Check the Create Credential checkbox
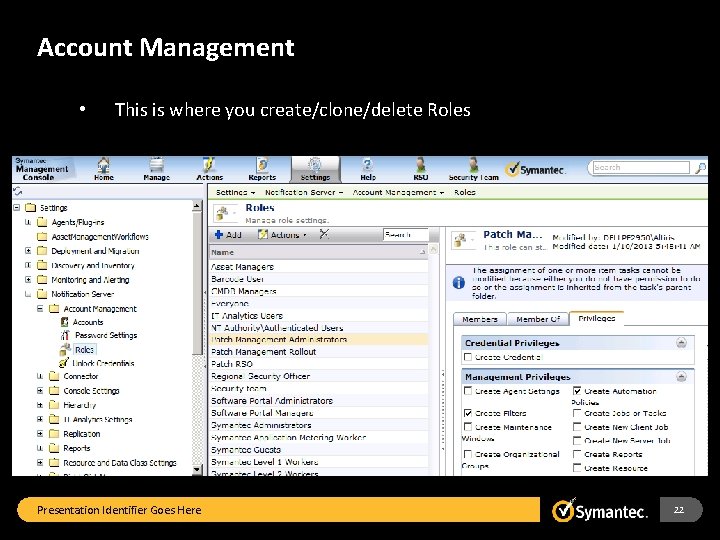 (x=468, y=357)
